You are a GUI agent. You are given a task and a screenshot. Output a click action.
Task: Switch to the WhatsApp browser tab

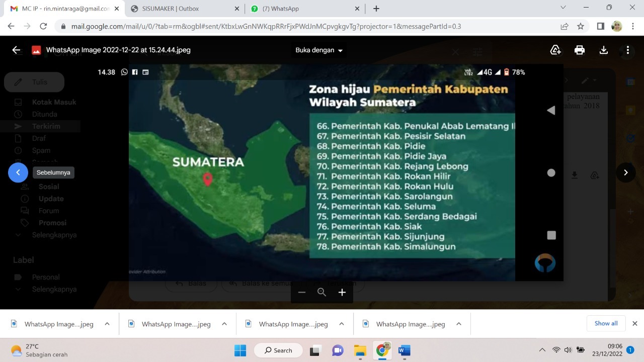pyautogui.click(x=305, y=9)
